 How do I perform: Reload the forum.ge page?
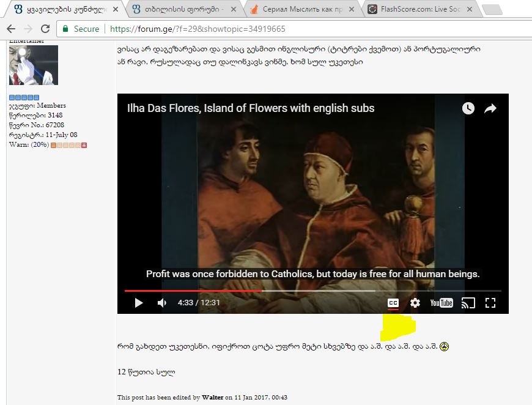(45, 29)
